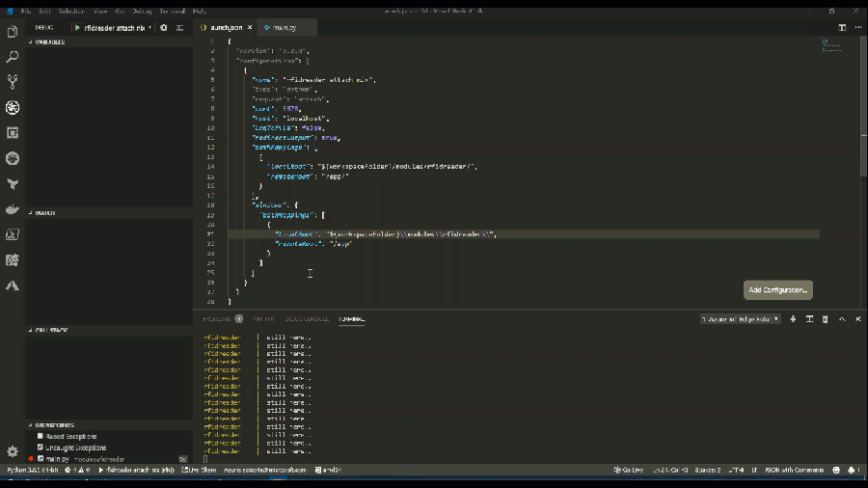Close the terminal panel
This screenshot has height=488, width=868.
click(858, 319)
